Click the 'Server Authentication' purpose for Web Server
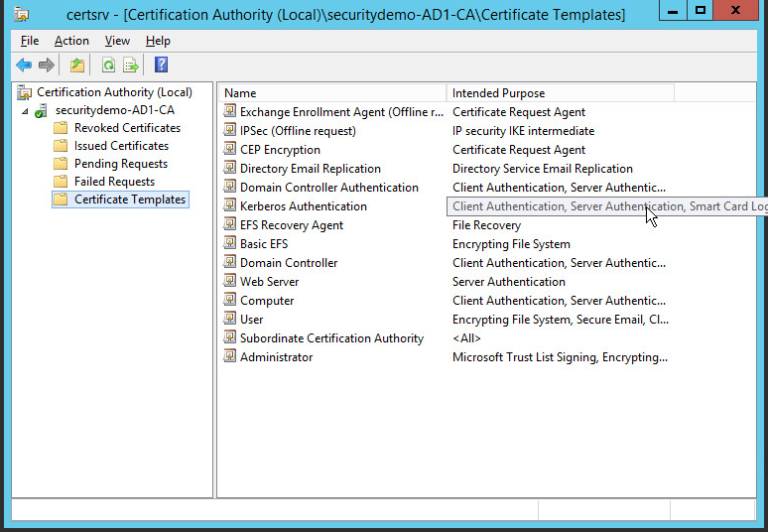Viewport: 768px width, 532px height. click(x=508, y=282)
